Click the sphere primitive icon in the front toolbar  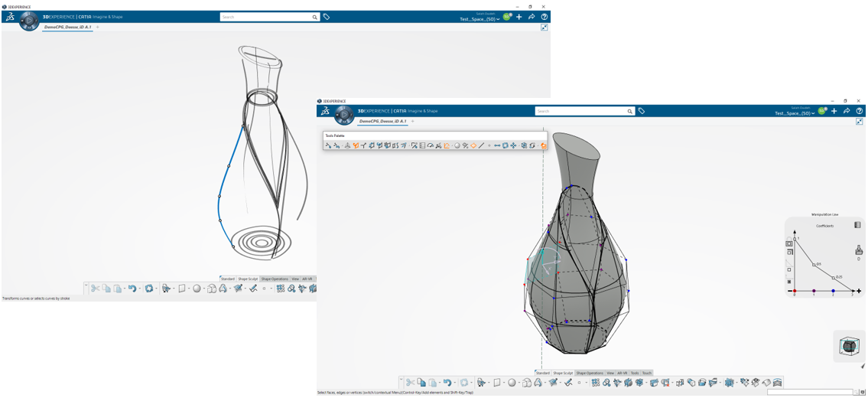(x=512, y=383)
